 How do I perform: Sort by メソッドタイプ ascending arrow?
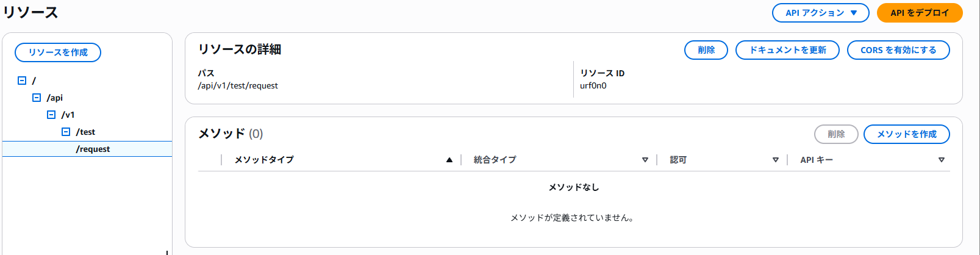pos(449,160)
